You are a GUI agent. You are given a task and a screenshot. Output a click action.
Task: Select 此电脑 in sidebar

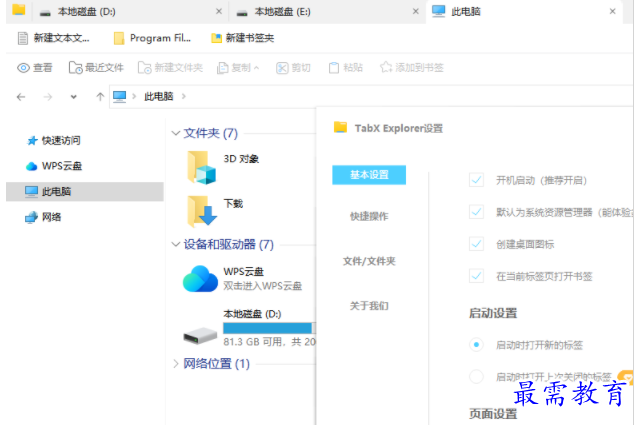click(85, 192)
